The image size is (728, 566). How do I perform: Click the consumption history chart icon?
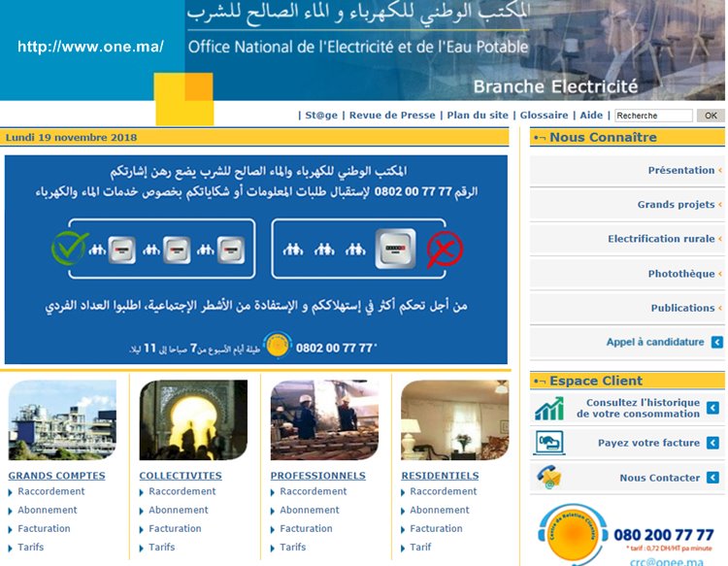pyautogui.click(x=548, y=409)
